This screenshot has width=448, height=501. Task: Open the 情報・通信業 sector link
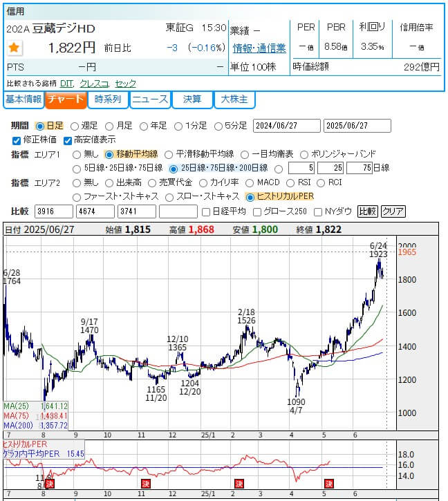coord(259,48)
